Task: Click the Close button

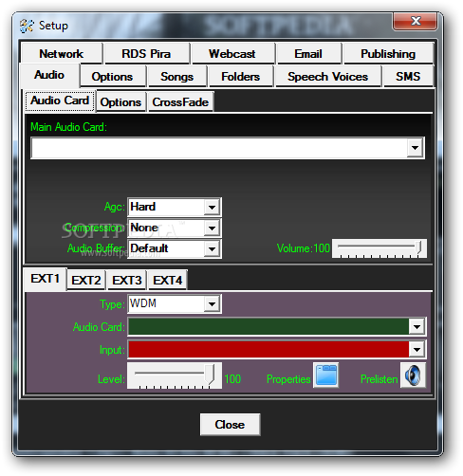Action: (x=230, y=425)
